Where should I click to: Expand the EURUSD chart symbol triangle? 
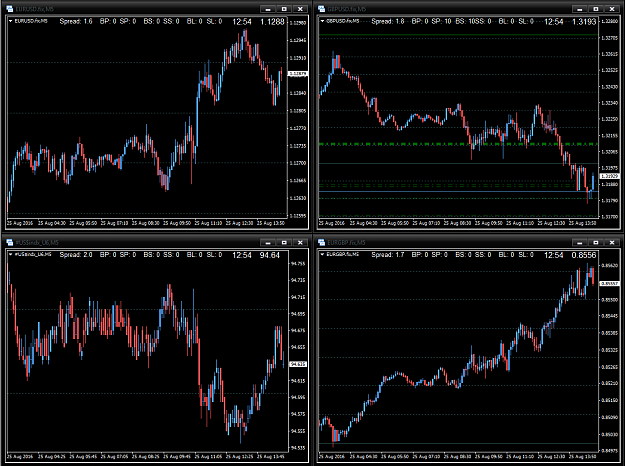(x=11, y=21)
